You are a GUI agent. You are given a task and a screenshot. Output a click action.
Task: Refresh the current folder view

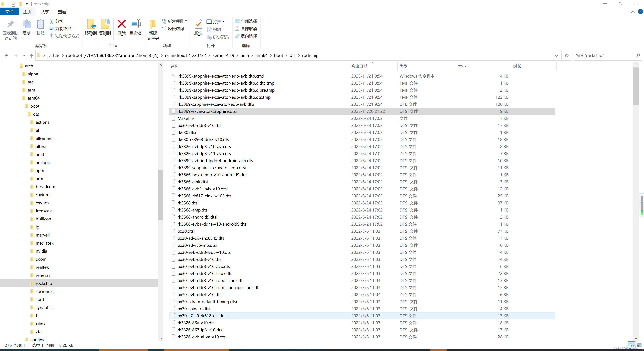pos(566,56)
